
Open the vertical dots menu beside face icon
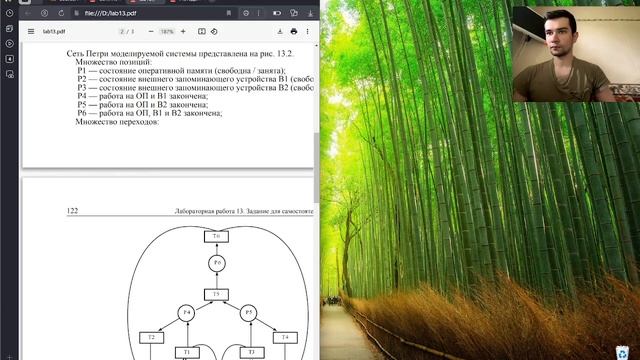tap(258, 13)
